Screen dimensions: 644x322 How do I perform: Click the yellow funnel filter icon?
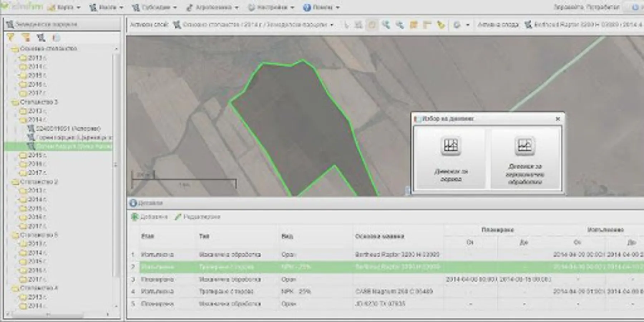10,37
